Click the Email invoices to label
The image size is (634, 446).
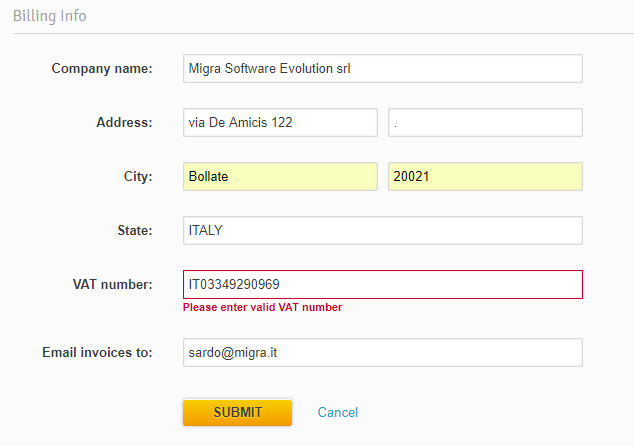click(97, 353)
